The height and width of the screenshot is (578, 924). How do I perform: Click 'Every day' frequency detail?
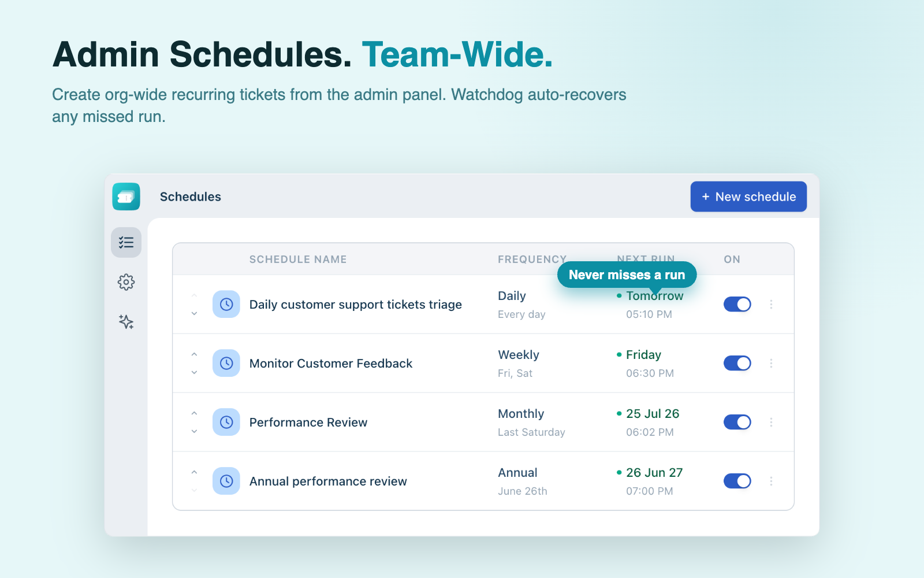coord(521,314)
